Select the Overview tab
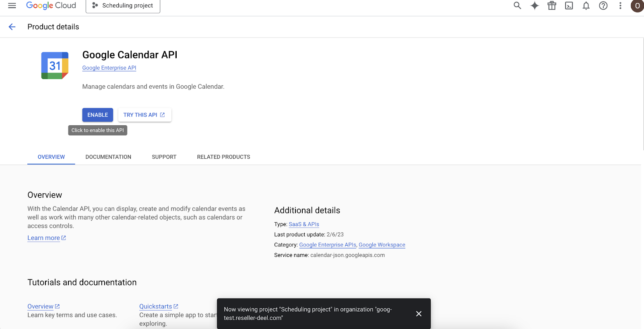The image size is (644, 329). (x=51, y=157)
